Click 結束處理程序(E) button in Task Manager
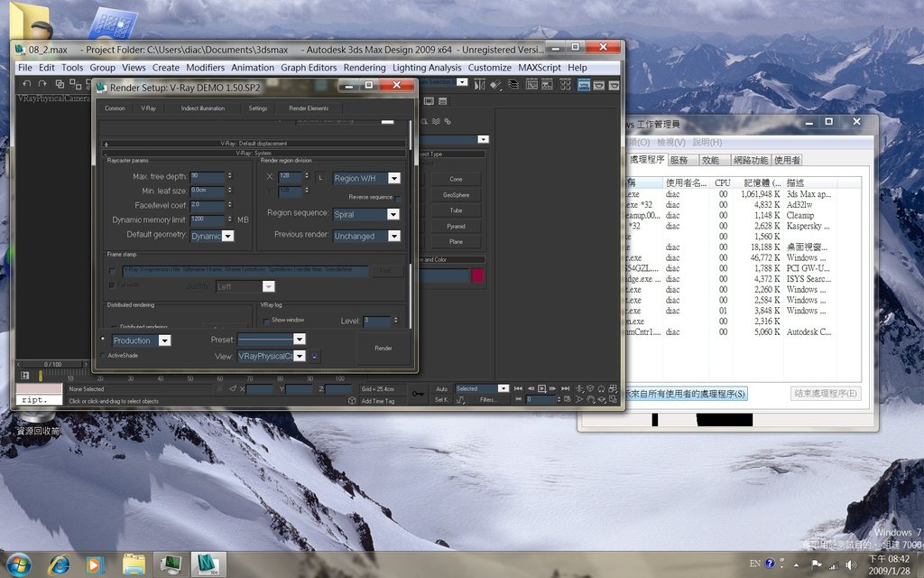 pos(825,394)
